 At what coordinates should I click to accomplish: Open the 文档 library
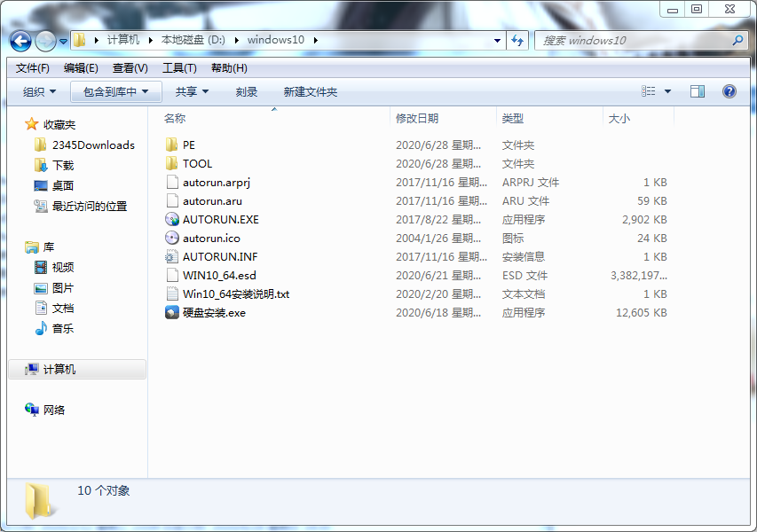[63, 309]
